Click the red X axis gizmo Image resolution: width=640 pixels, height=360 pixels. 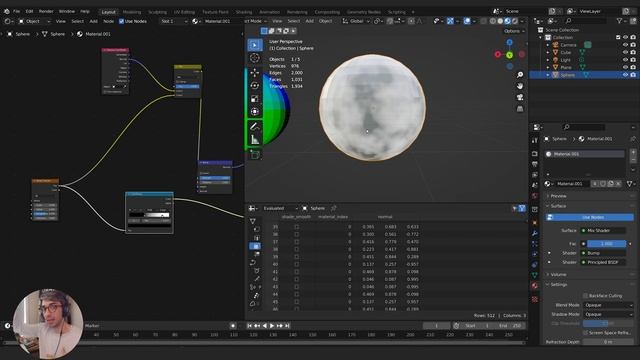498,54
